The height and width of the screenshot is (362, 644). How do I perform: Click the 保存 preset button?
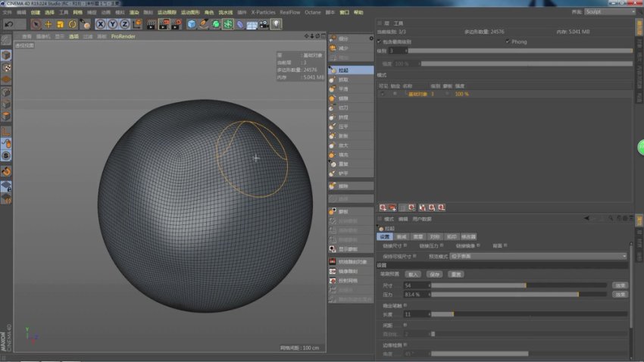(x=435, y=274)
